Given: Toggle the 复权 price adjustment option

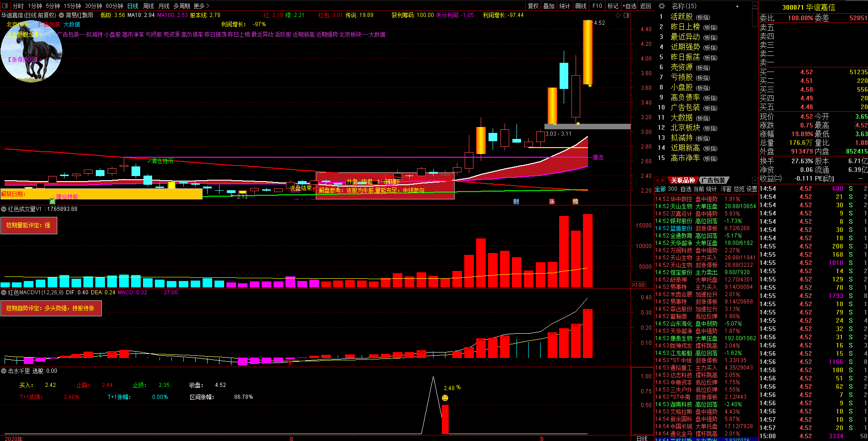Looking at the screenshot, I should [533, 6].
